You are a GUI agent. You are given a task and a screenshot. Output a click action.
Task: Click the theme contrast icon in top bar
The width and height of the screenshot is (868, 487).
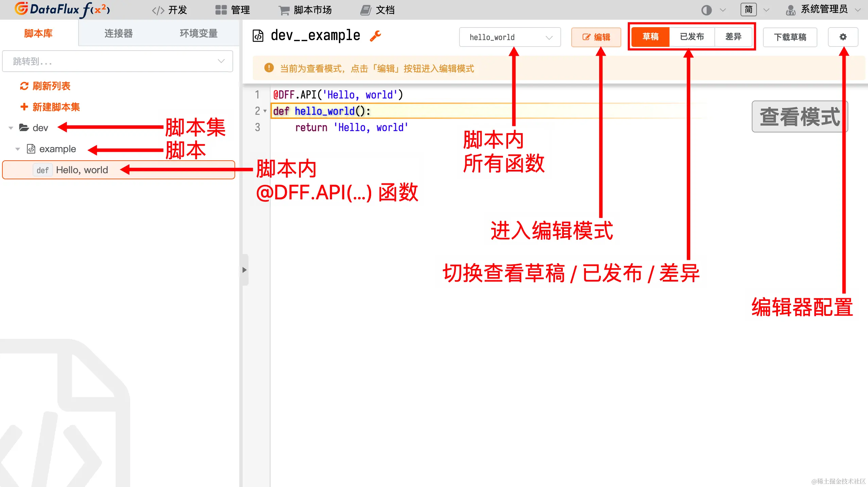[706, 10]
